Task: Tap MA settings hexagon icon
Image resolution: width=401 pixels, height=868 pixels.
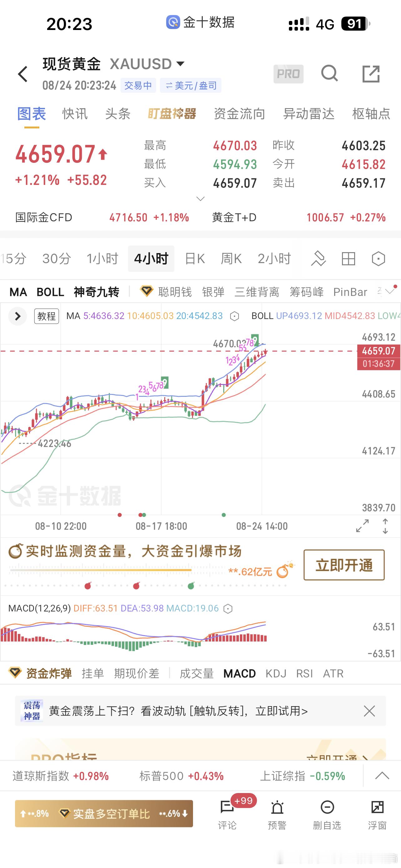Action: tap(234, 316)
